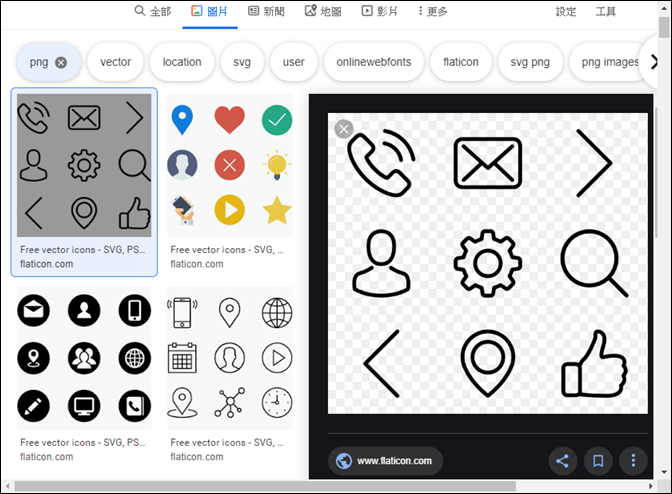Click the red heart icon in colorful thumbnail
The width and height of the screenshot is (672, 494).
pyautogui.click(x=230, y=120)
